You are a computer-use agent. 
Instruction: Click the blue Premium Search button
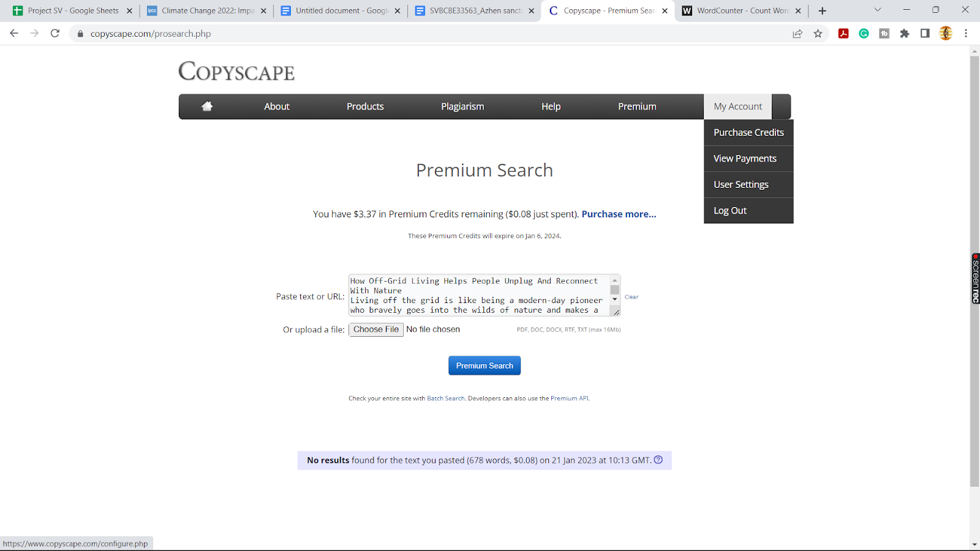[484, 365]
